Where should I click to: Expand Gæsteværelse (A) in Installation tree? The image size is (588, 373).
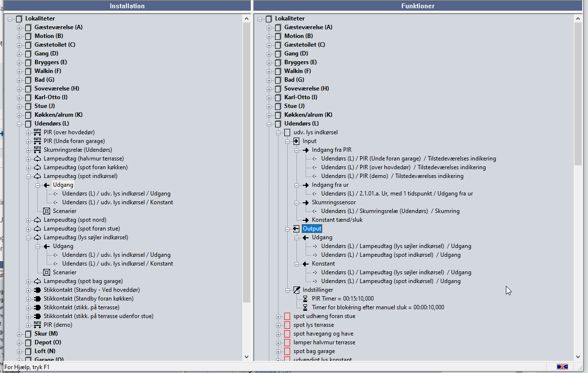19,27
